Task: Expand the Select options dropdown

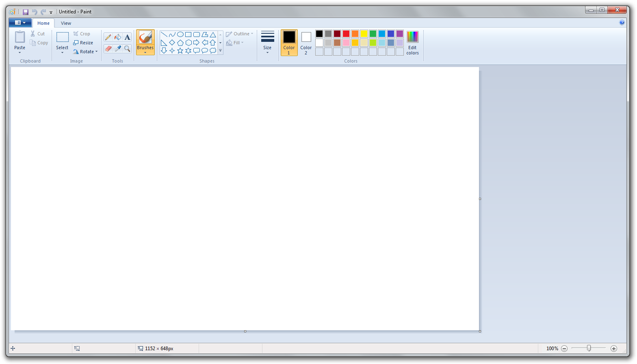Action: coord(62,52)
